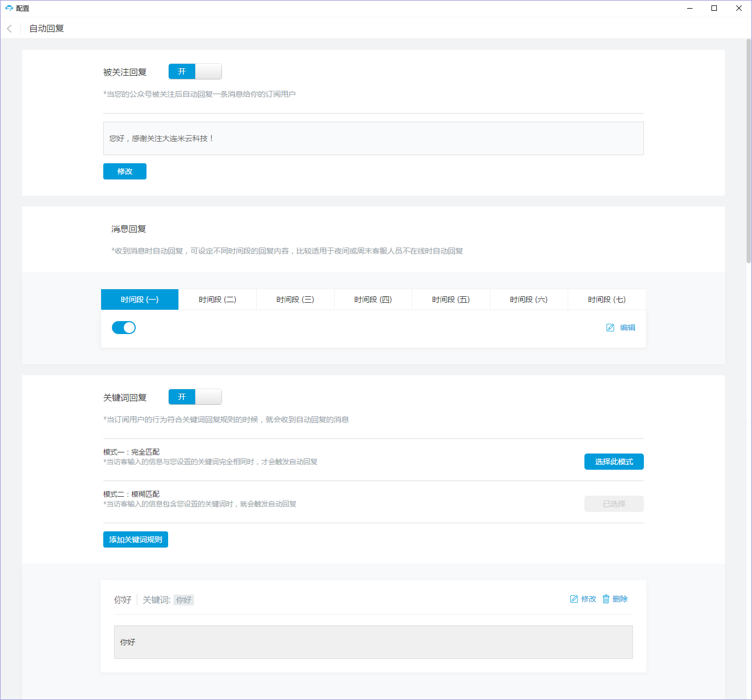The image size is (752, 700).
Task: Click the 删除 trash icon for keyword rule
Action: point(606,599)
